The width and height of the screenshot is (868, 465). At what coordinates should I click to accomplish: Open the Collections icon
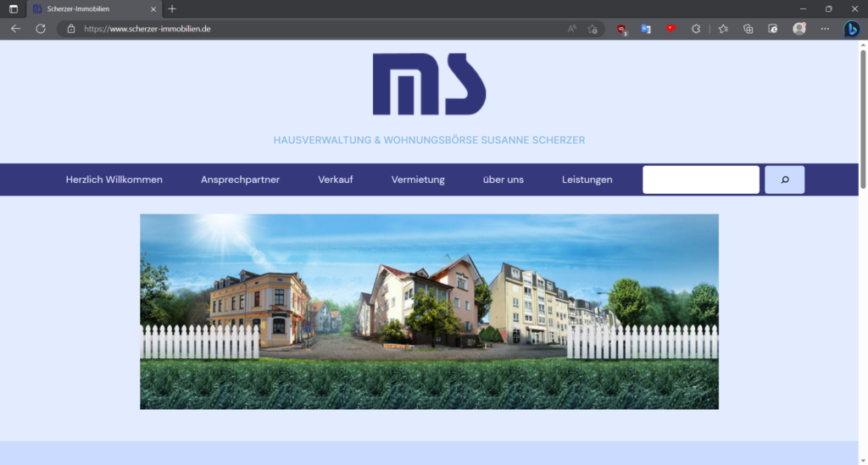748,29
